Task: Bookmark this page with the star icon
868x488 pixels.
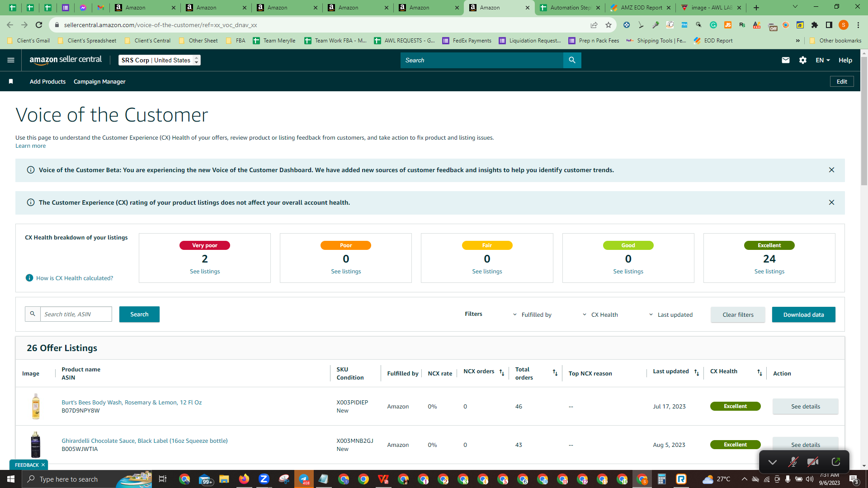Action: [609, 25]
